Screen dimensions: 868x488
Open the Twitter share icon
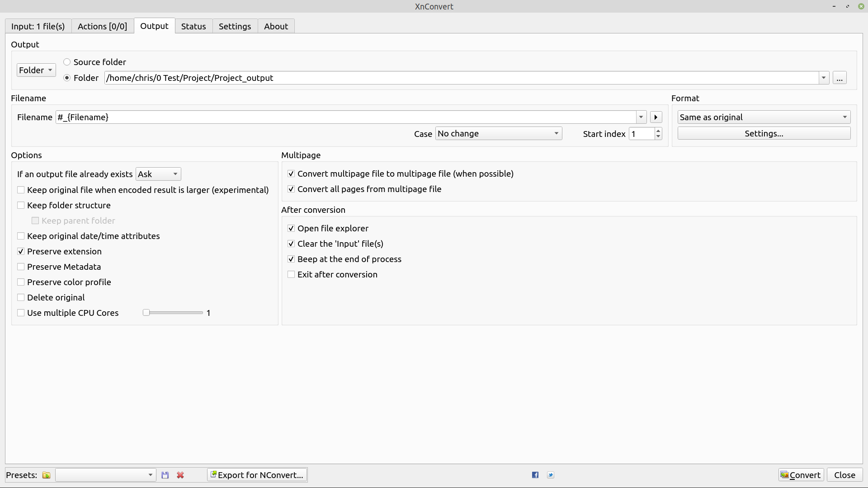pos(550,475)
